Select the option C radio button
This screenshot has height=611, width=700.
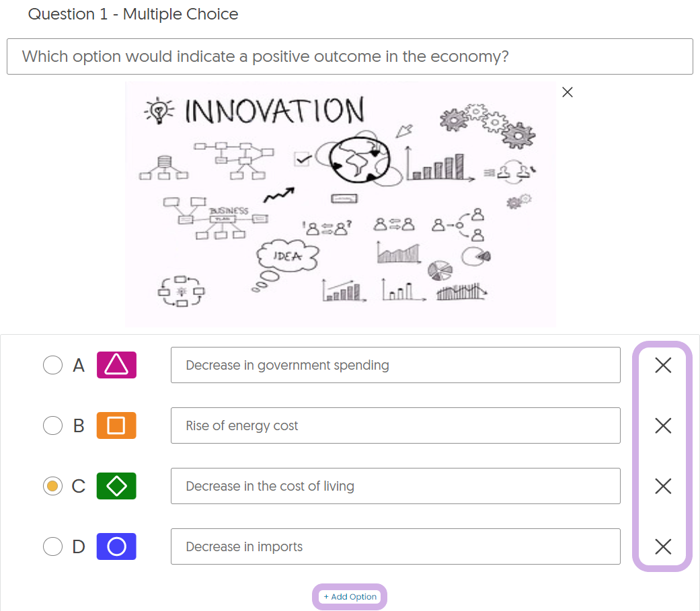click(52, 486)
